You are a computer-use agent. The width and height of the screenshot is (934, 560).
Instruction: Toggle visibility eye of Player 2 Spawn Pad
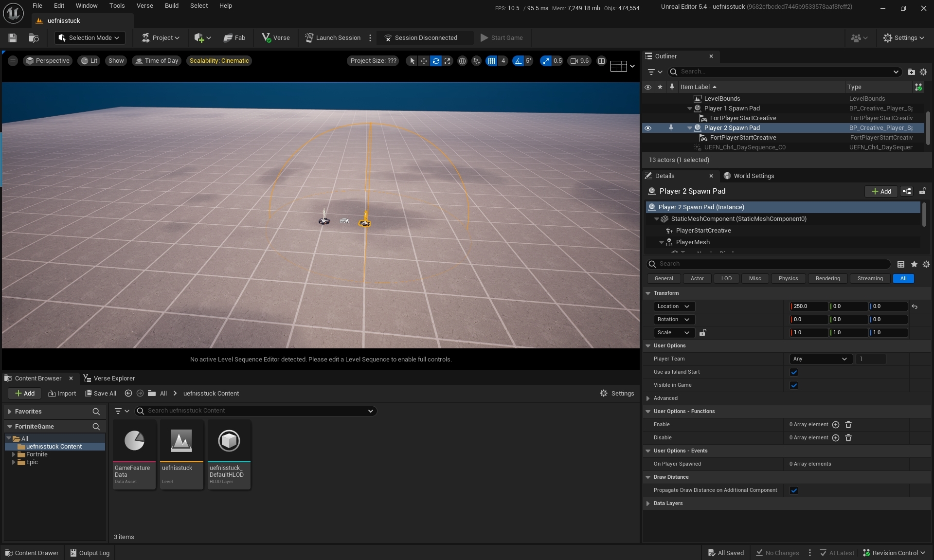[x=648, y=128]
